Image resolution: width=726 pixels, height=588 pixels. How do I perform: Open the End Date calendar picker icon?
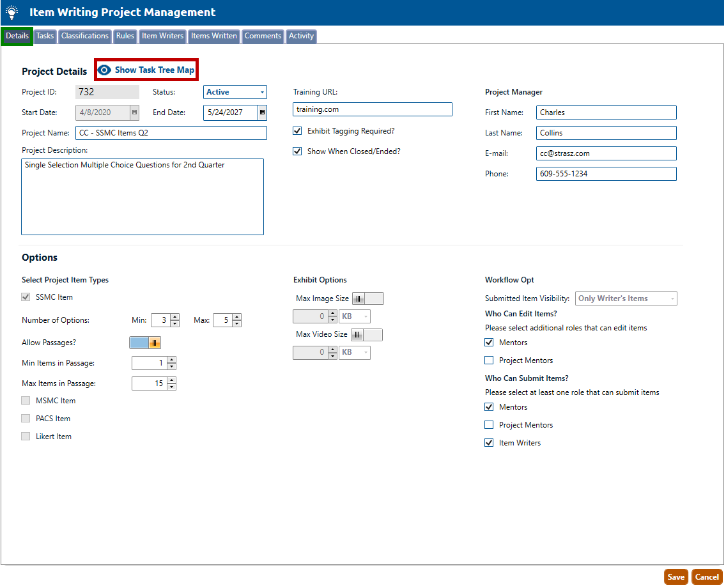pos(262,112)
